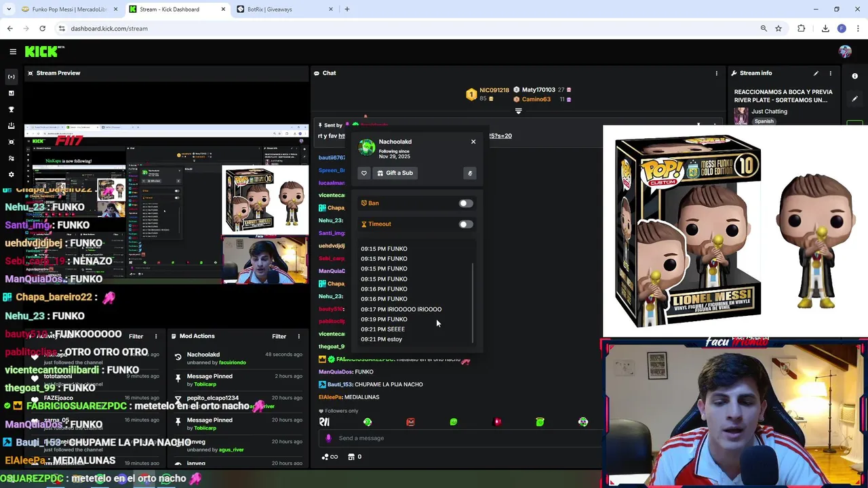The width and height of the screenshot is (868, 488).
Task: Open Mod Actions options menu
Action: coord(298,336)
